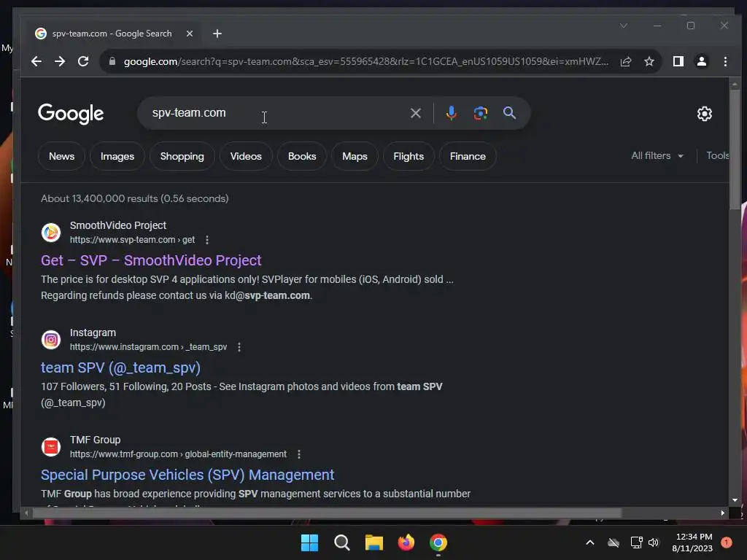Reload the current page
747x560 pixels.
tap(83, 61)
